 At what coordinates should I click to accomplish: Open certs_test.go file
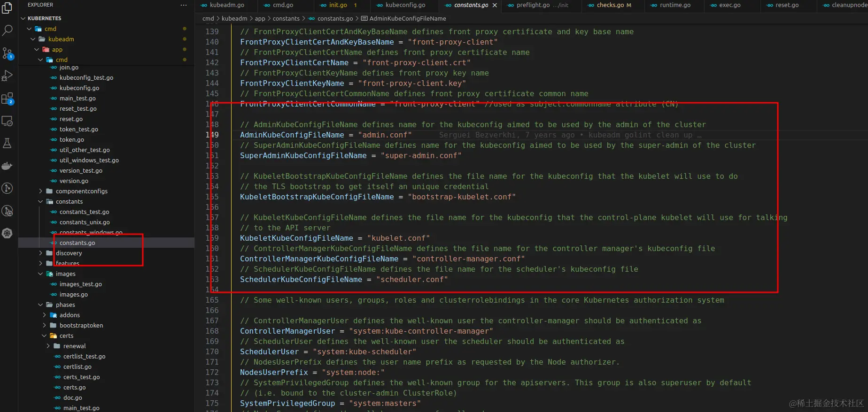point(81,377)
